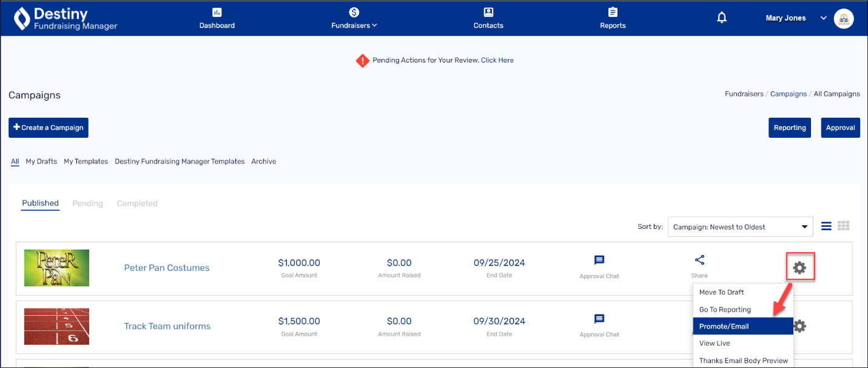The image size is (868, 368).
Task: Click the Approval button
Action: (840, 128)
